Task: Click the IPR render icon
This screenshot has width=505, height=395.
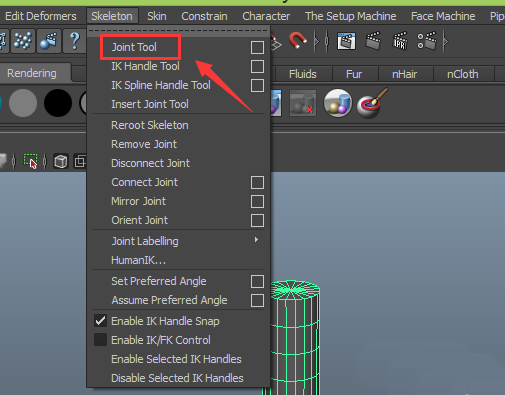Action: click(x=400, y=41)
